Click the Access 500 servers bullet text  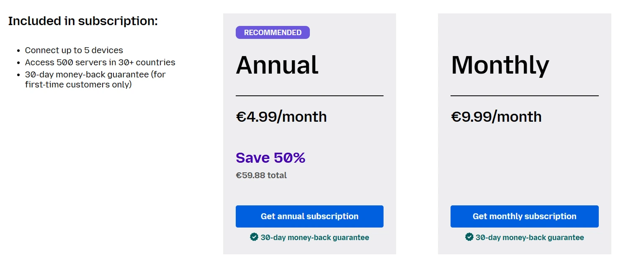pyautogui.click(x=100, y=62)
